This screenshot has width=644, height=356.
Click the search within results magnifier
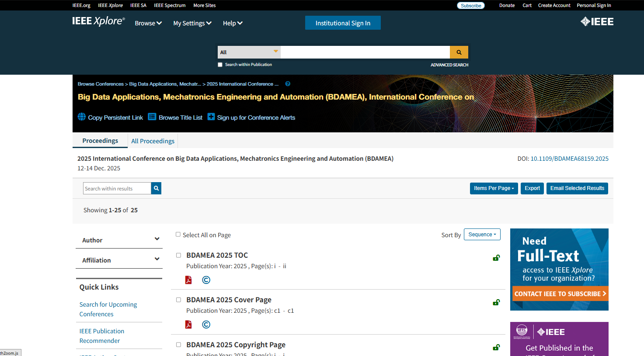point(156,188)
